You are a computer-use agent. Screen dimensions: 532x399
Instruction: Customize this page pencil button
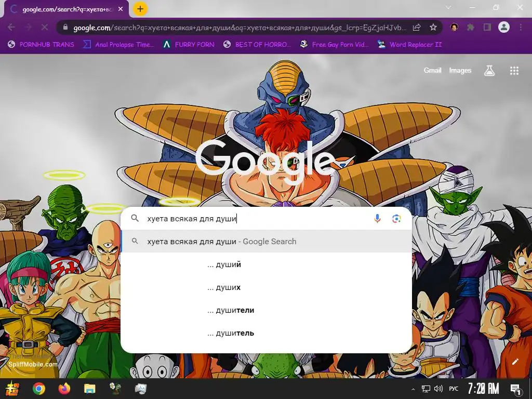(515, 362)
